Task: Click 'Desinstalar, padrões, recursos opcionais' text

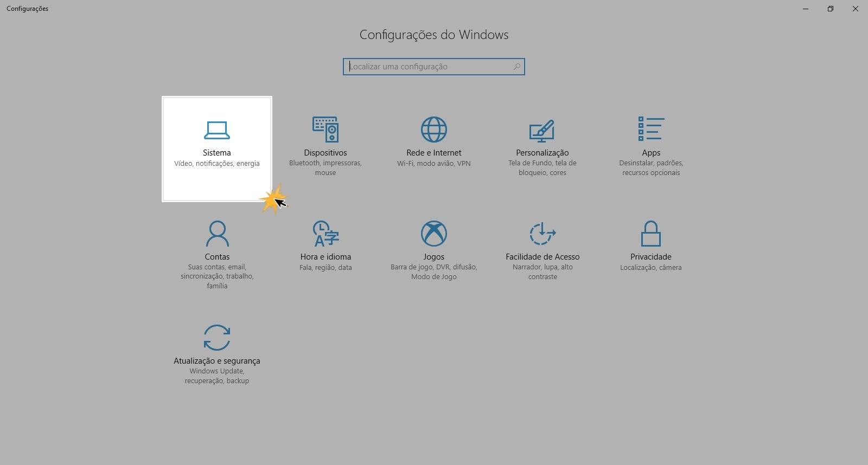Action: pyautogui.click(x=651, y=168)
